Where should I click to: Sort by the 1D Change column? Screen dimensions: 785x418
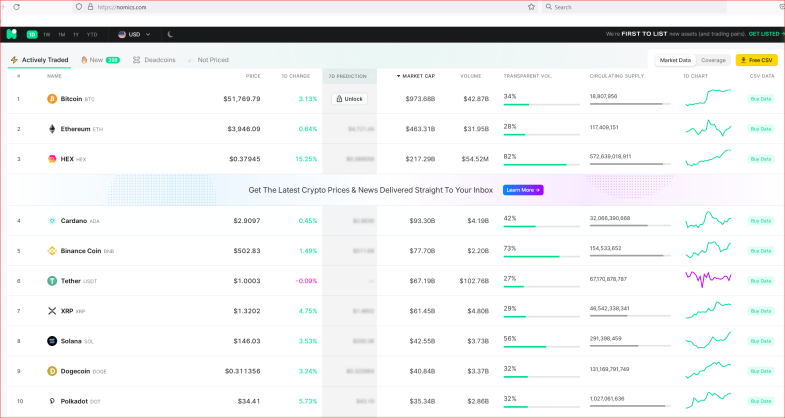pos(295,76)
